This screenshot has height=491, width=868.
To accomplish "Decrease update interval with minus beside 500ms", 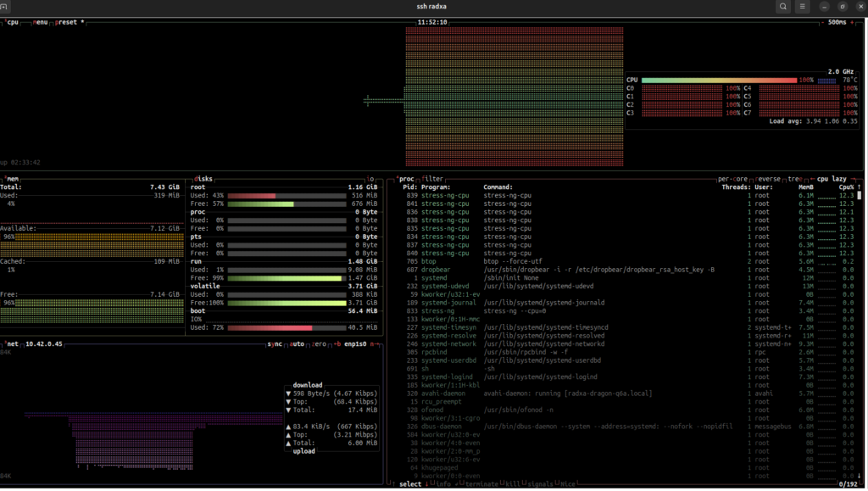I will pyautogui.click(x=821, y=22).
